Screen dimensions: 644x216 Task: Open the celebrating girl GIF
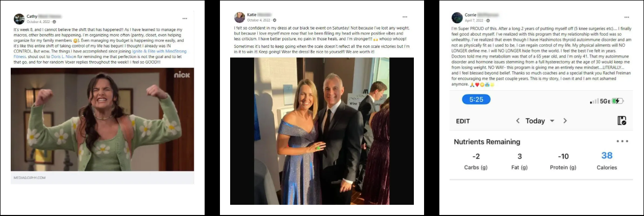click(x=102, y=119)
